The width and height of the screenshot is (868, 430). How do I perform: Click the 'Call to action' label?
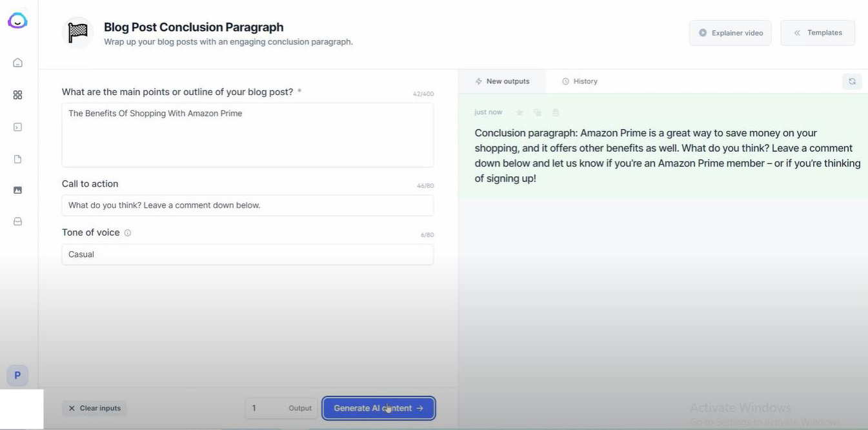(x=90, y=184)
